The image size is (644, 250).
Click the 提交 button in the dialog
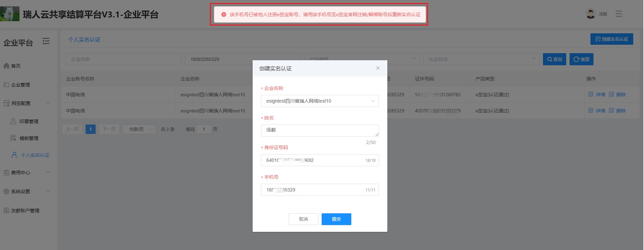(x=336, y=219)
